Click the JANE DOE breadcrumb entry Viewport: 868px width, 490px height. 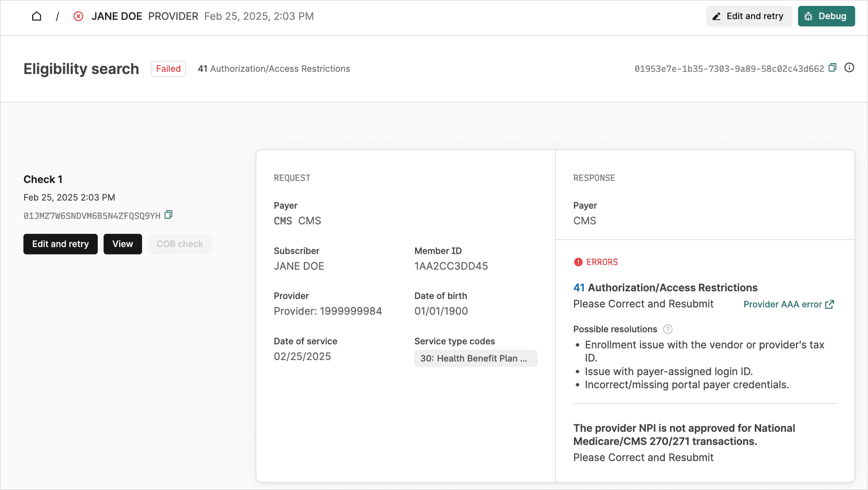[117, 16]
